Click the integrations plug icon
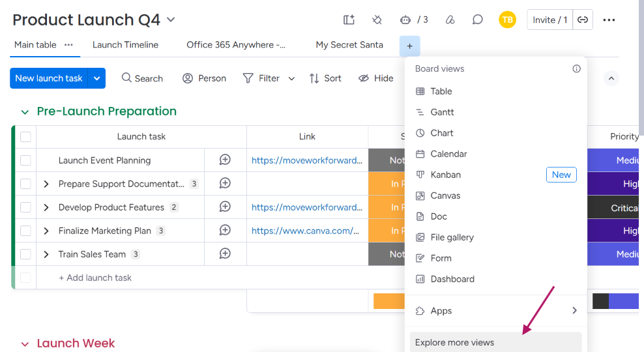644x352 pixels. (377, 20)
